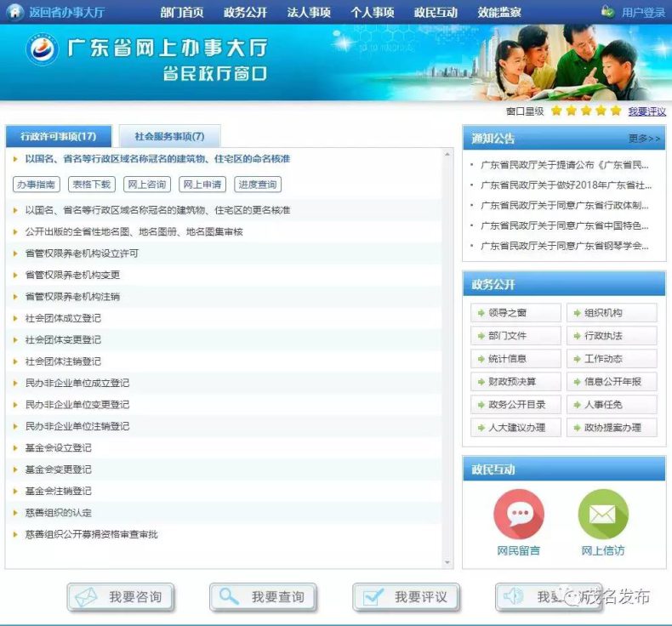The height and width of the screenshot is (626, 672).
Task: Expand the 省管权限养老机构注销 item arrow
Action: [15, 297]
